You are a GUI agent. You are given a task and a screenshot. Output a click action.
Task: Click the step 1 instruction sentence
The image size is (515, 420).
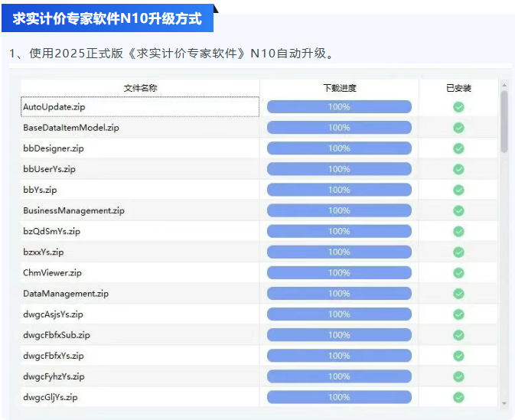(x=171, y=54)
